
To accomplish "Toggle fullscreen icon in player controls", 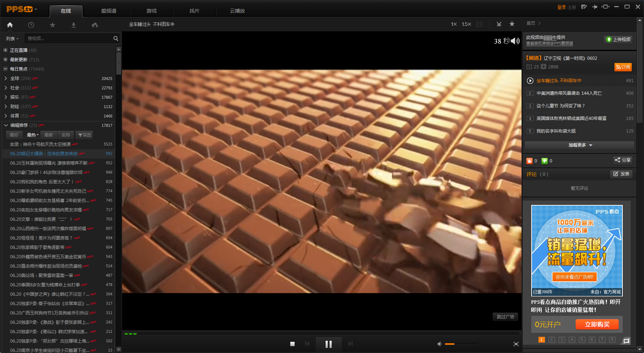I will (x=516, y=344).
